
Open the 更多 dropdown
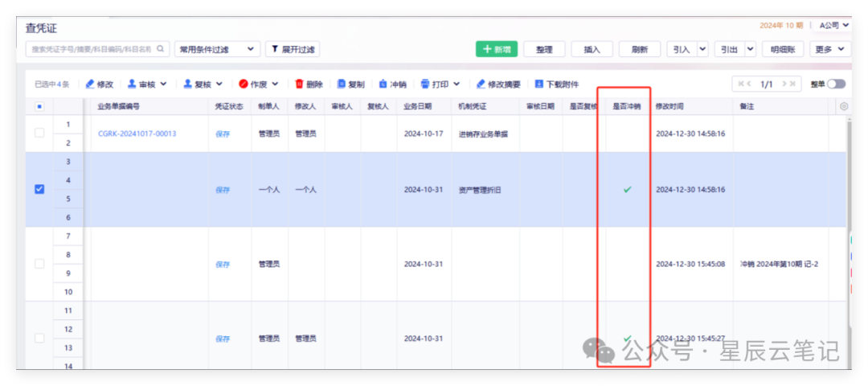(830, 49)
